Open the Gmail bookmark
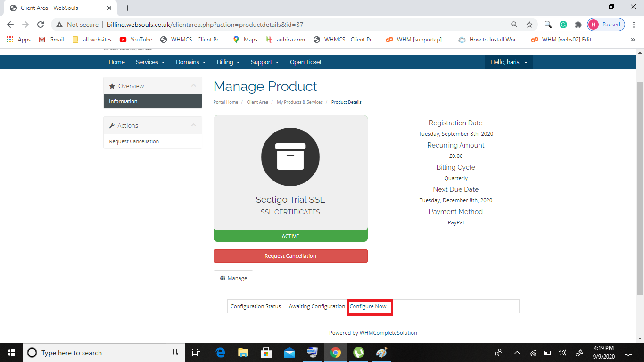 [x=51, y=40]
